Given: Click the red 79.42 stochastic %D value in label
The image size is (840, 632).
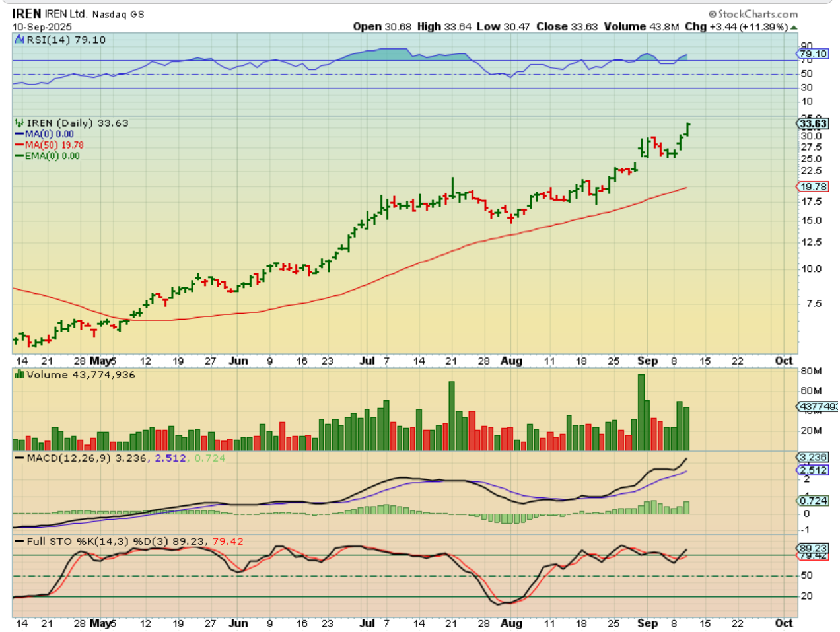Looking at the screenshot, I should (x=227, y=541).
